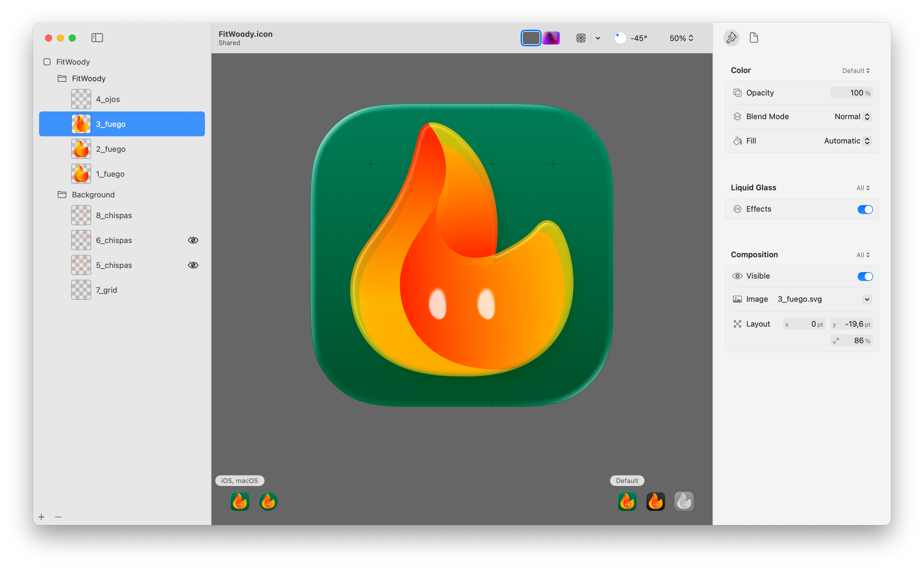Toggle the grid overlay icon
The height and width of the screenshot is (569, 924).
581,38
